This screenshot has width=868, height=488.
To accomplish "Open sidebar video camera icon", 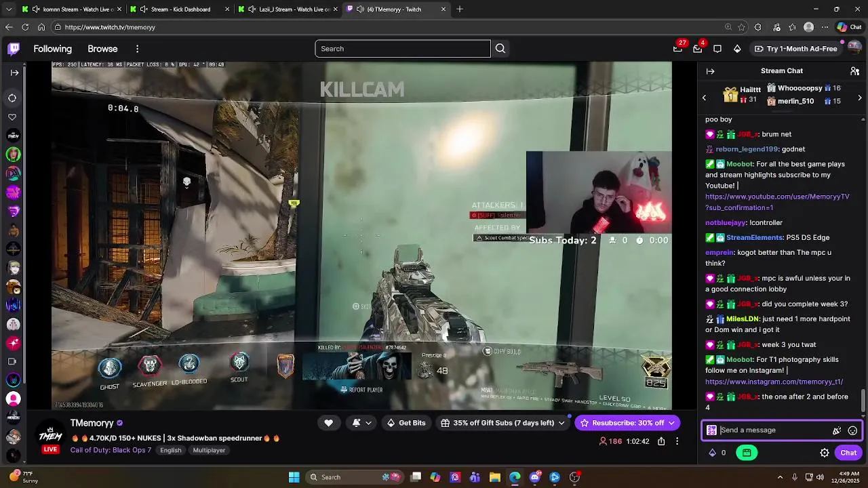I will coord(12,361).
